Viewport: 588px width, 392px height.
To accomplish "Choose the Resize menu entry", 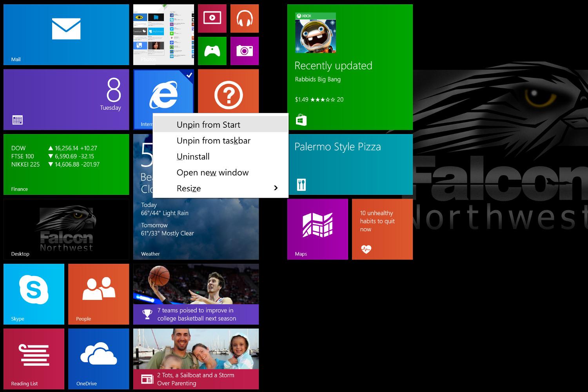I will [220, 189].
